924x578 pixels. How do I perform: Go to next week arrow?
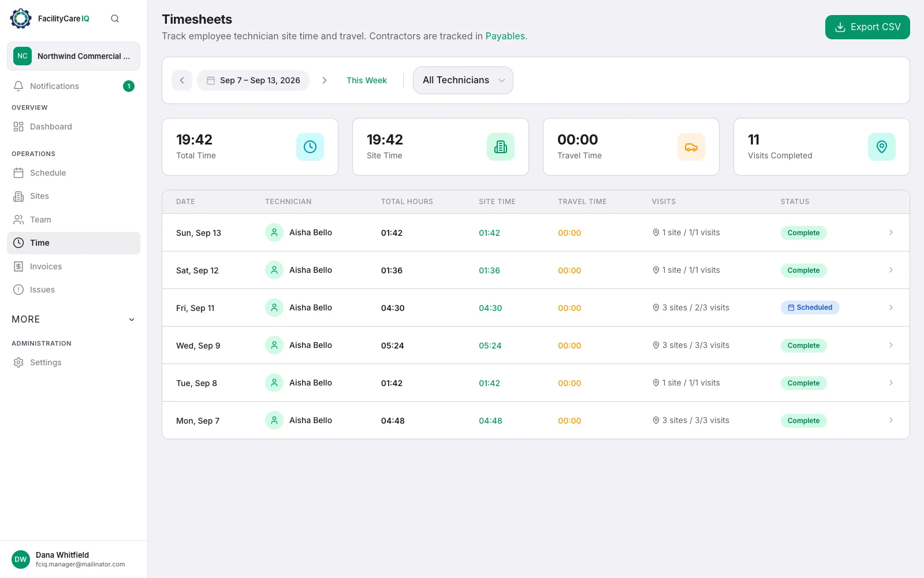point(325,80)
